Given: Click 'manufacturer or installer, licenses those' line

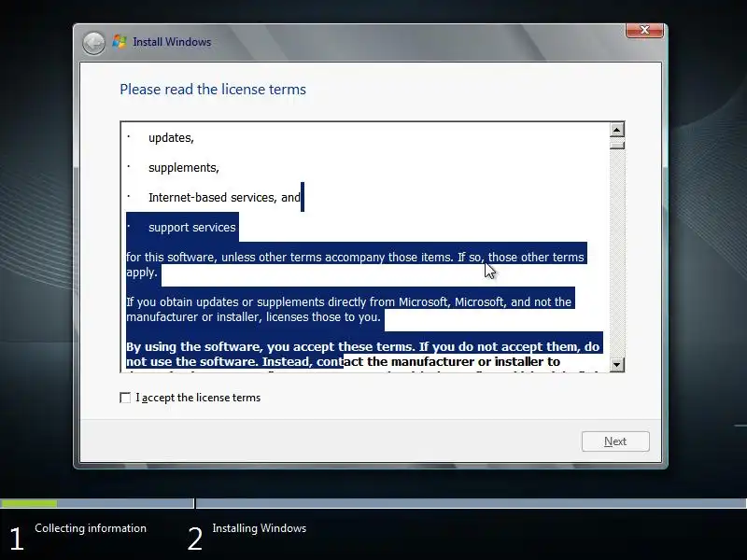Looking at the screenshot, I should pos(253,316).
